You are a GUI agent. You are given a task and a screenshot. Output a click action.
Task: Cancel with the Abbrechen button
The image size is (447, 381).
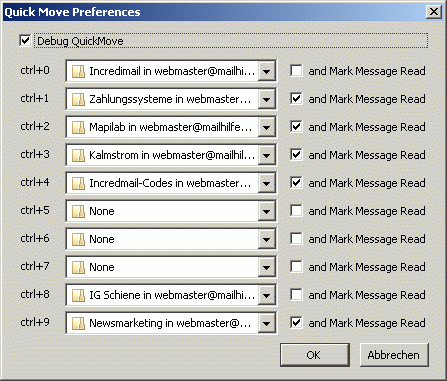[394, 355]
